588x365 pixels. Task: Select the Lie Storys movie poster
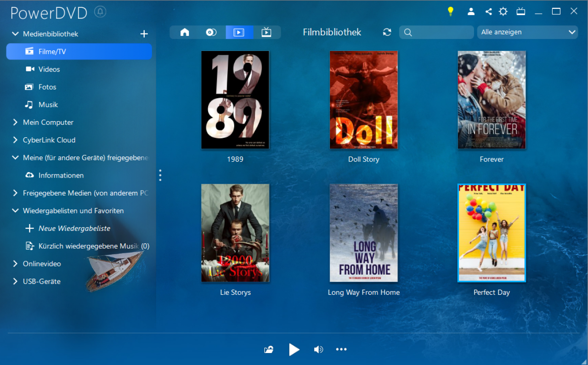pos(235,233)
